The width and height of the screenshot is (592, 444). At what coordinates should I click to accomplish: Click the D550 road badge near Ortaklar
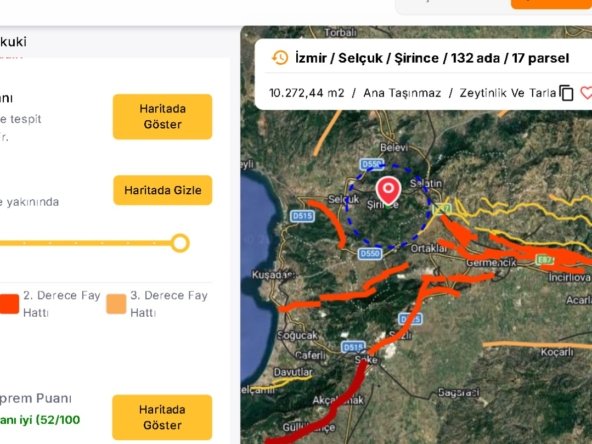click(x=370, y=253)
